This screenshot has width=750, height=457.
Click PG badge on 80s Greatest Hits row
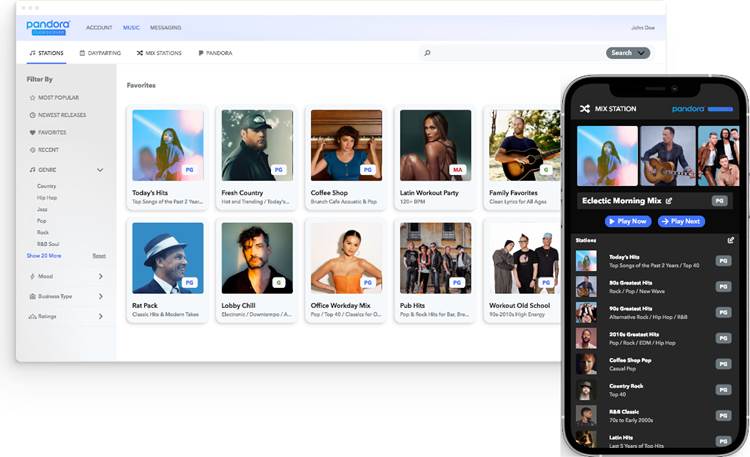tap(723, 287)
